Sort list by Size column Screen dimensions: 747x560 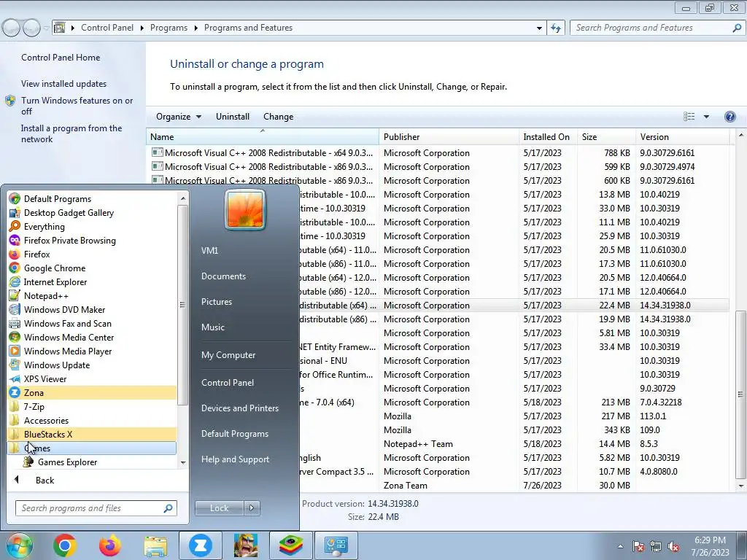(x=606, y=137)
